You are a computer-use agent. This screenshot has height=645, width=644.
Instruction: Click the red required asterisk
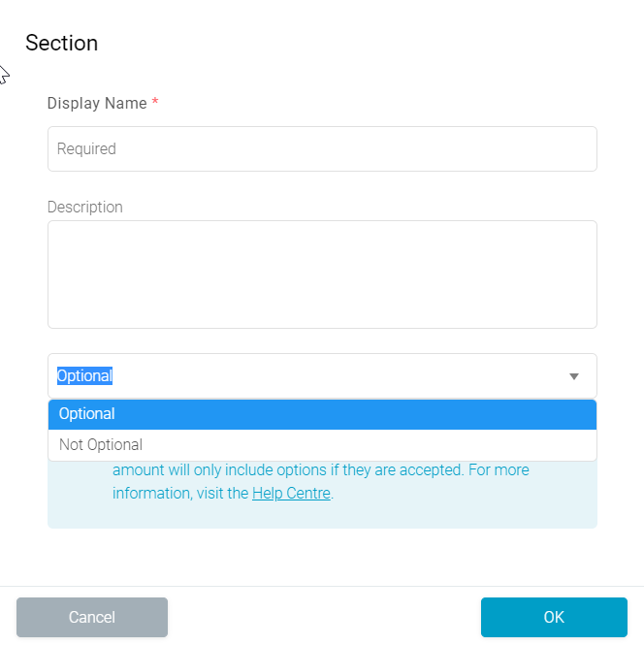(155, 103)
